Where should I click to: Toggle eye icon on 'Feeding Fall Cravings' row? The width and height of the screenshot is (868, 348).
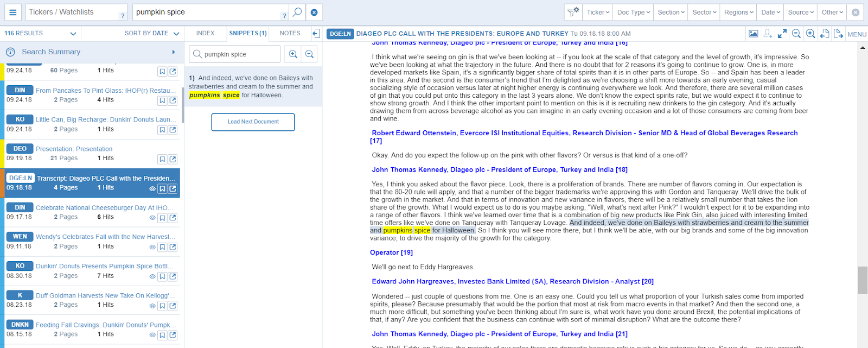tap(152, 335)
